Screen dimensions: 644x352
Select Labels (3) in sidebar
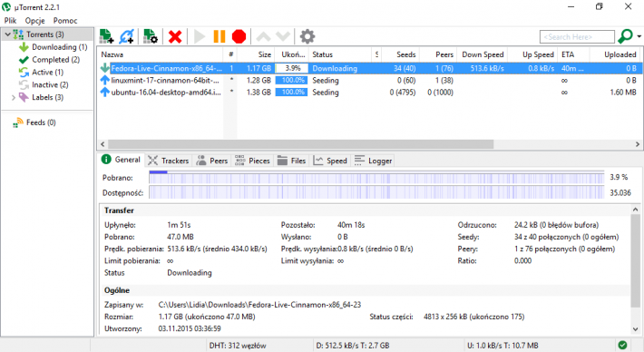coord(48,97)
